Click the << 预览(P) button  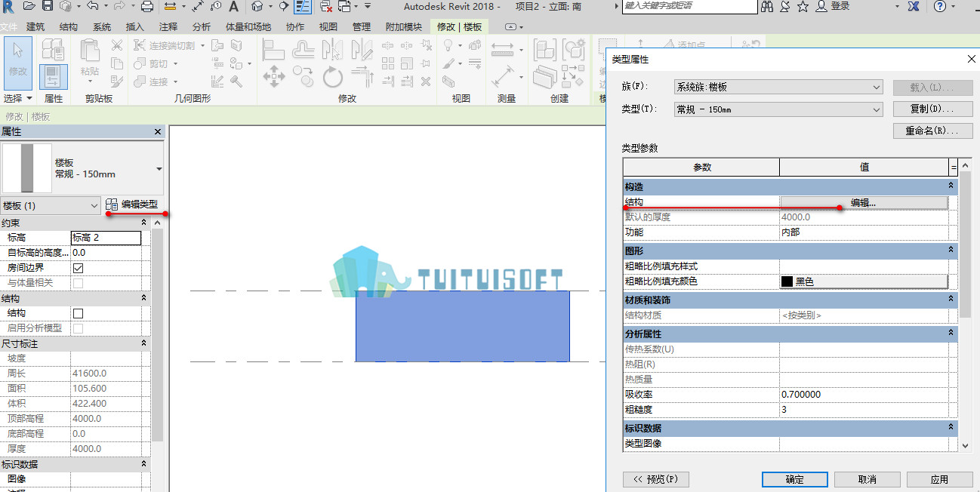[x=655, y=479]
